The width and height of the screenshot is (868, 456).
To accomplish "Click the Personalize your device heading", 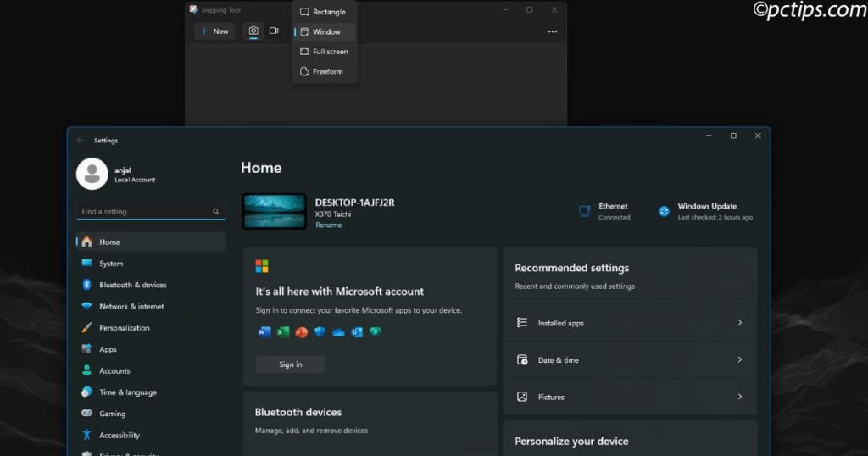I will [571, 441].
